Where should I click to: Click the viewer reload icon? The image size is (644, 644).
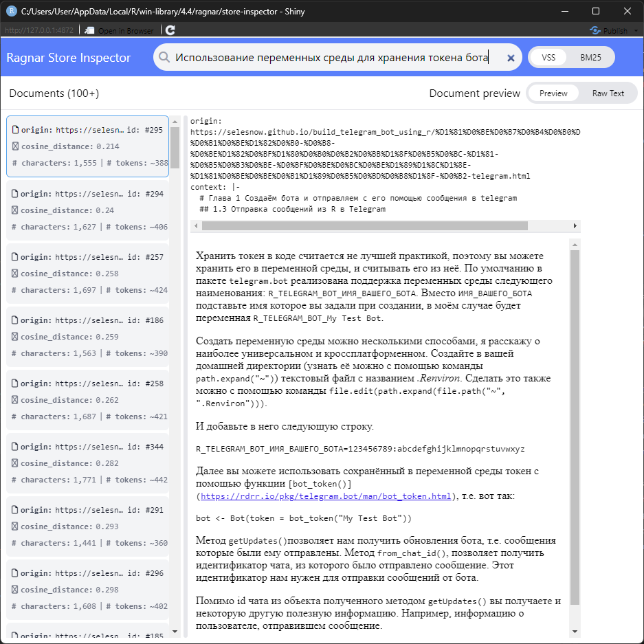point(170,30)
